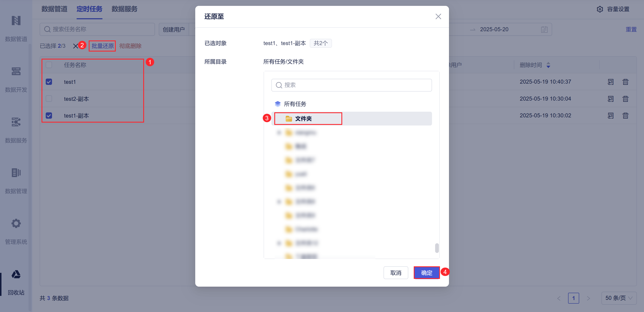Click the 管理系统 gear icon

click(x=16, y=223)
